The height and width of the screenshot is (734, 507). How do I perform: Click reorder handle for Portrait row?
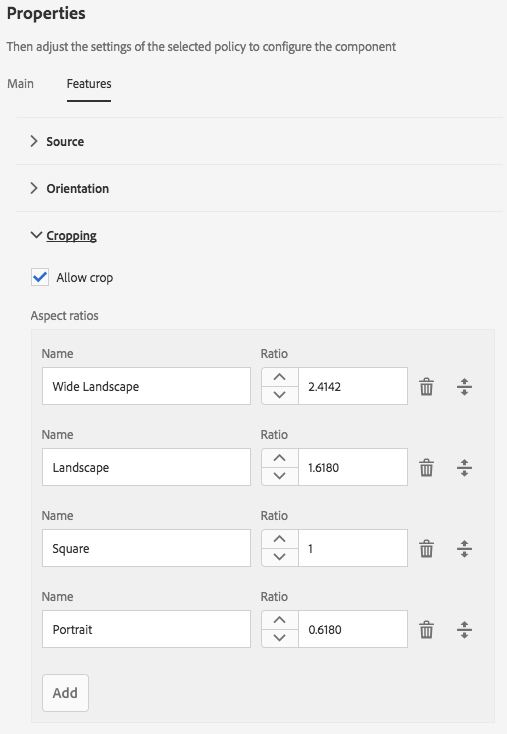464,630
